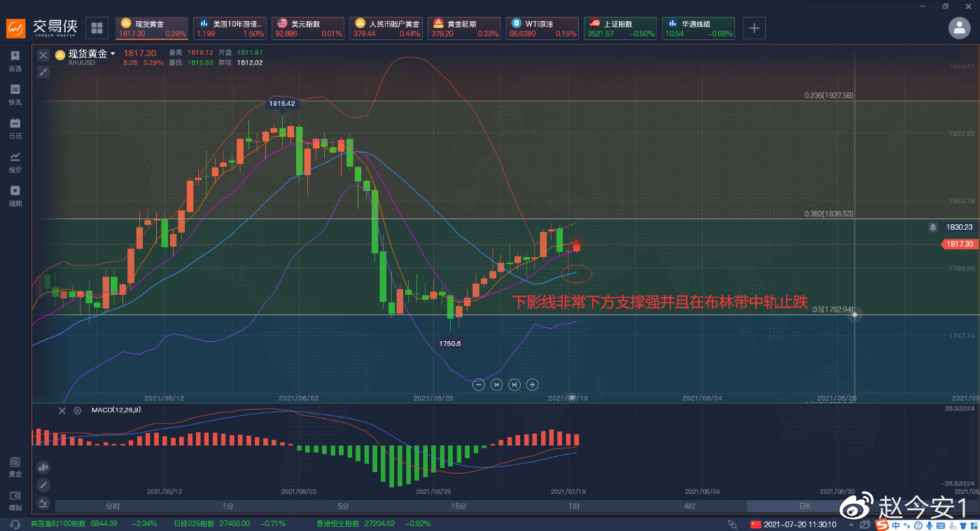
Task: Click the price alert bell at 1830.23
Action: tap(932, 227)
